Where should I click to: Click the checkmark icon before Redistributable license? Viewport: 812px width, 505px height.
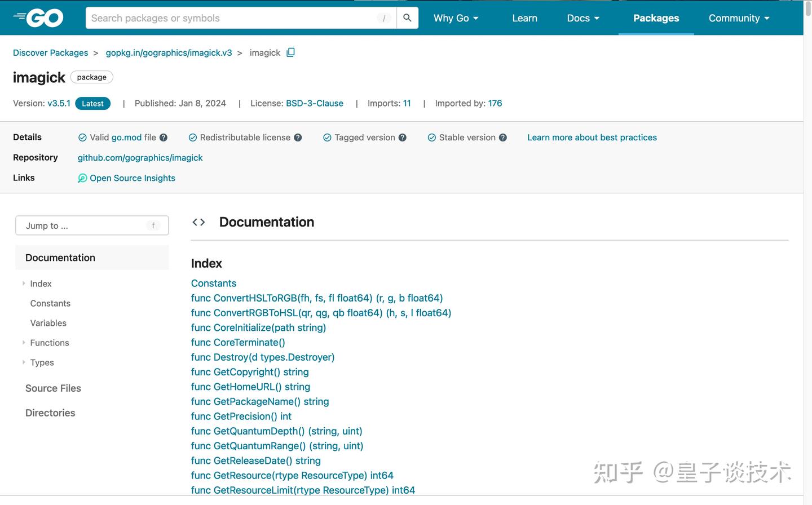pyautogui.click(x=192, y=137)
